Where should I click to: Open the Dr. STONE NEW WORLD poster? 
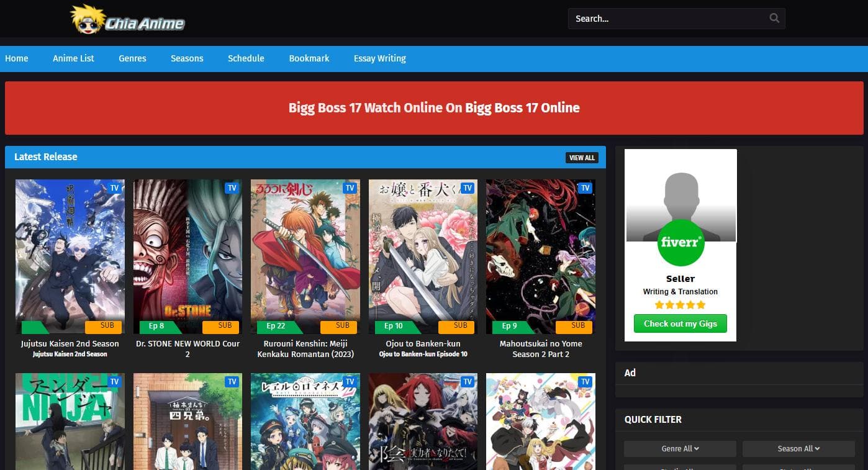(188, 257)
